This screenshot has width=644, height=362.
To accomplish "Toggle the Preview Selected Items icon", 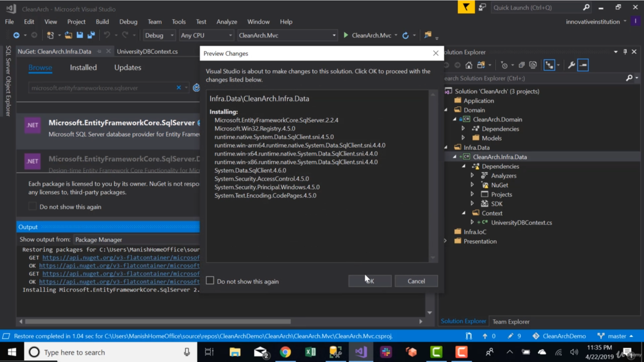I will coord(583,65).
